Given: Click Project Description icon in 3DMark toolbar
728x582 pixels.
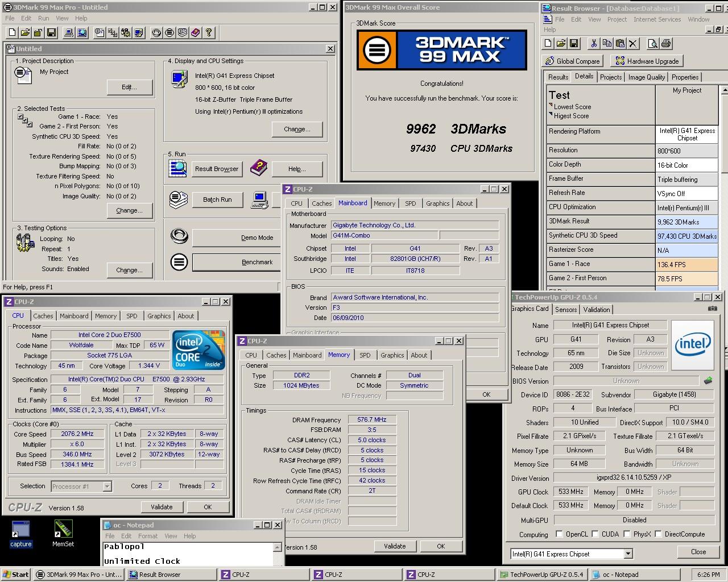Looking at the screenshot, I should [x=100, y=32].
